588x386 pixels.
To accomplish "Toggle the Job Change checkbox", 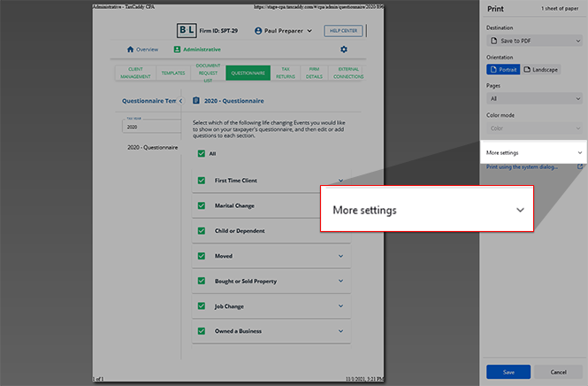I will [x=202, y=306].
